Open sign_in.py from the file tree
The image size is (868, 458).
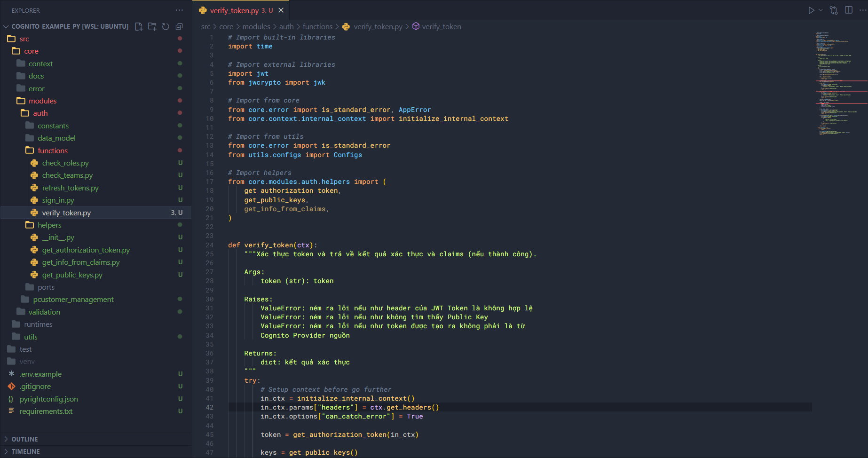[x=58, y=200]
